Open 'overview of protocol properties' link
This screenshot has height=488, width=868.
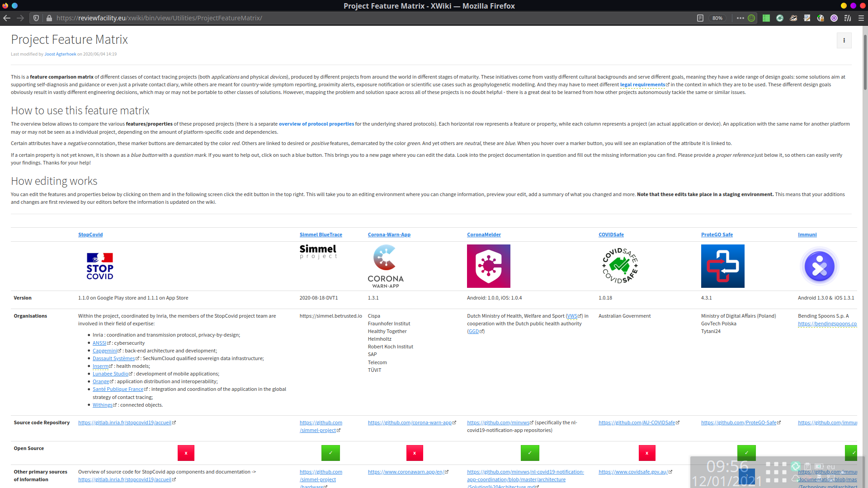[316, 124]
